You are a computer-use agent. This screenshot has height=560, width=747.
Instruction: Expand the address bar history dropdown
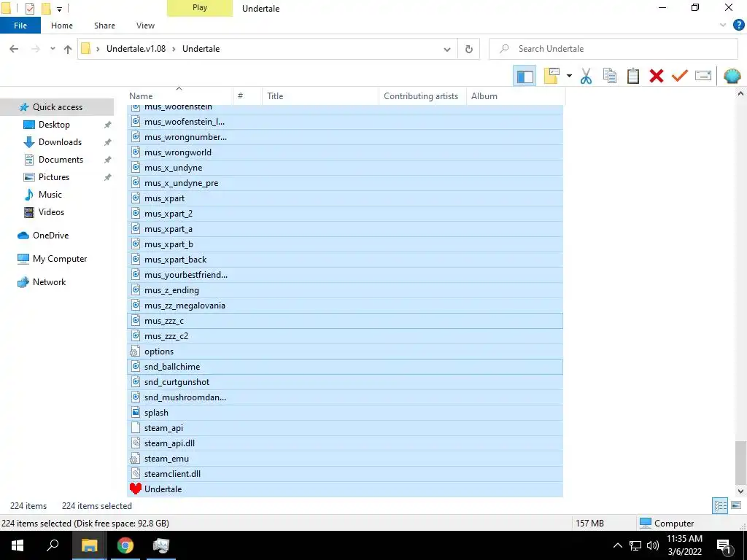point(447,49)
